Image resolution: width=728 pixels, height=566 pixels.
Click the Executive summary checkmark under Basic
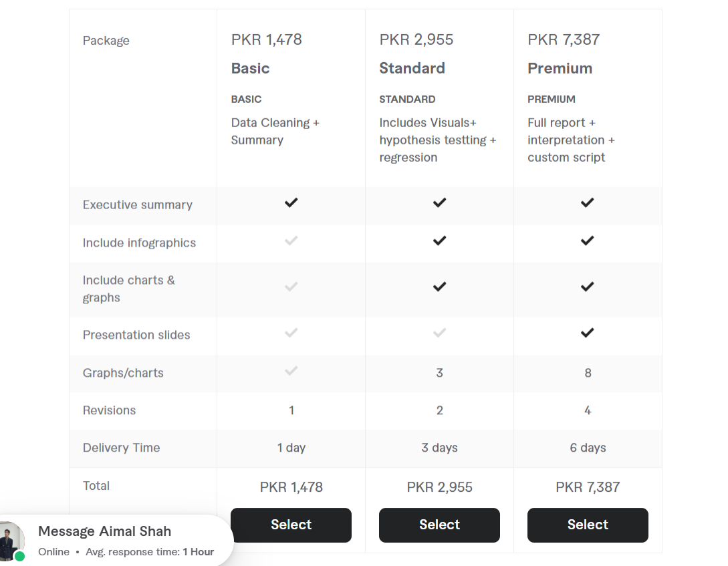point(291,202)
